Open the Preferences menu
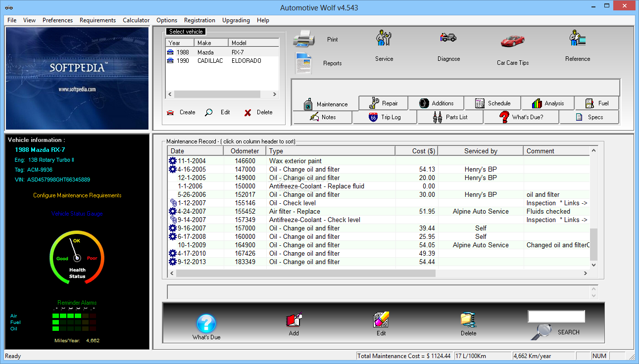Screen dimensions: 639x364 57,20
